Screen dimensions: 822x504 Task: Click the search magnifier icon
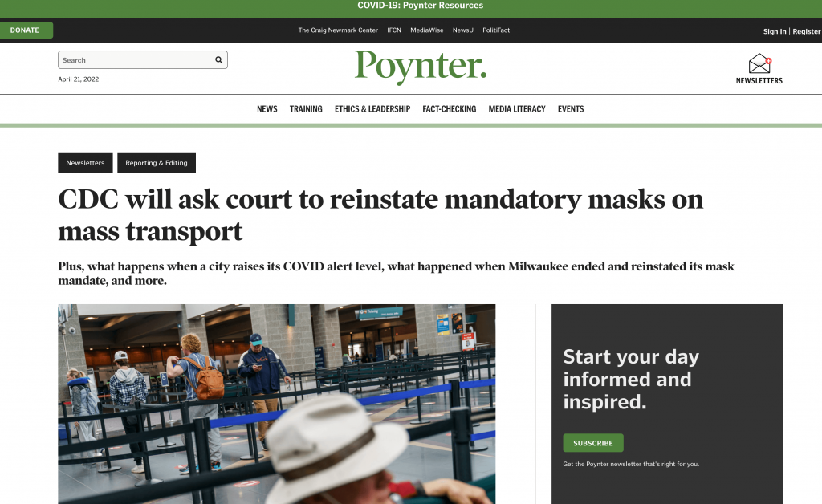pos(218,59)
